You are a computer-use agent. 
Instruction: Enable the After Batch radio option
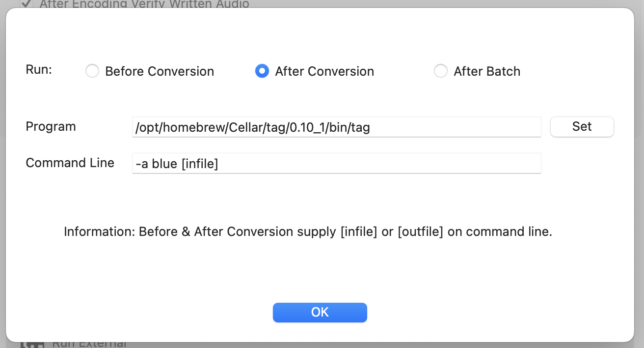click(x=441, y=71)
